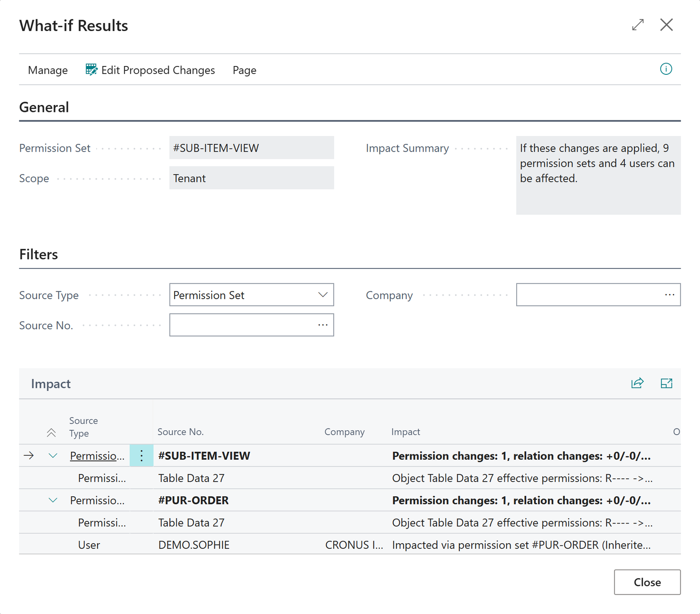
Task: Collapse the #PUR-ORDER row
Action: pos(53,500)
